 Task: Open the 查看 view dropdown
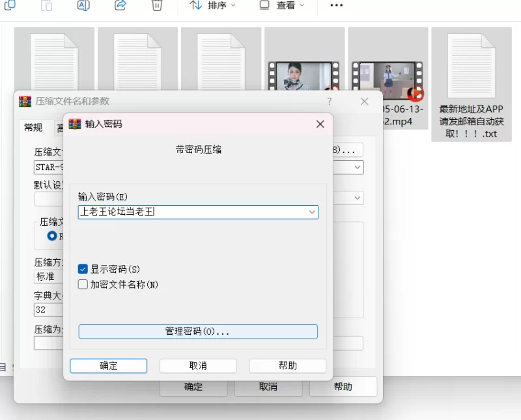click(x=282, y=5)
